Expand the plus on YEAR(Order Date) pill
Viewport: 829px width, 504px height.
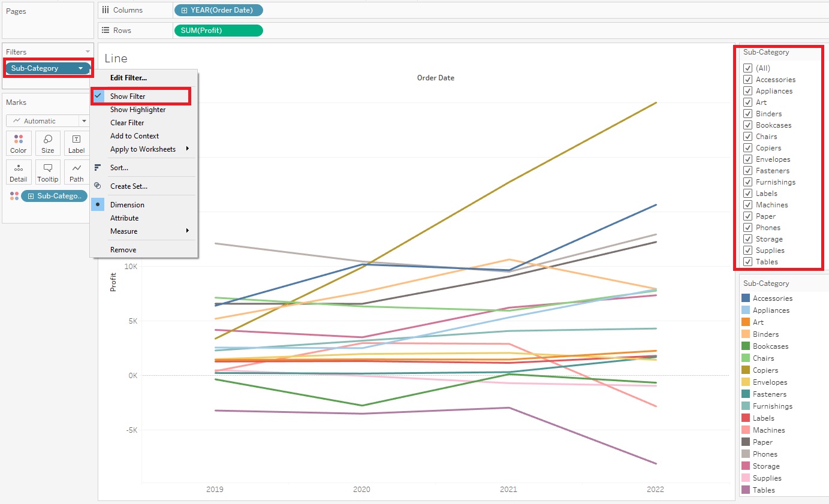184,10
